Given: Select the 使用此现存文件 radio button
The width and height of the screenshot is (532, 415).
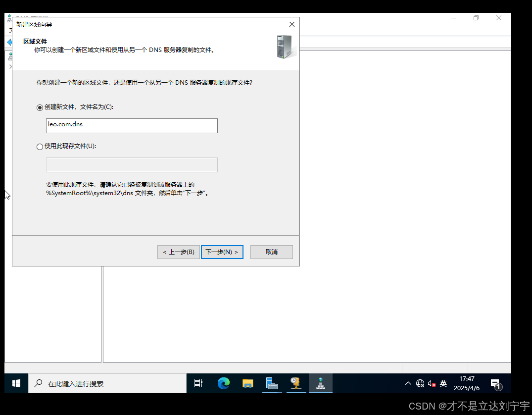Looking at the screenshot, I should (40, 147).
